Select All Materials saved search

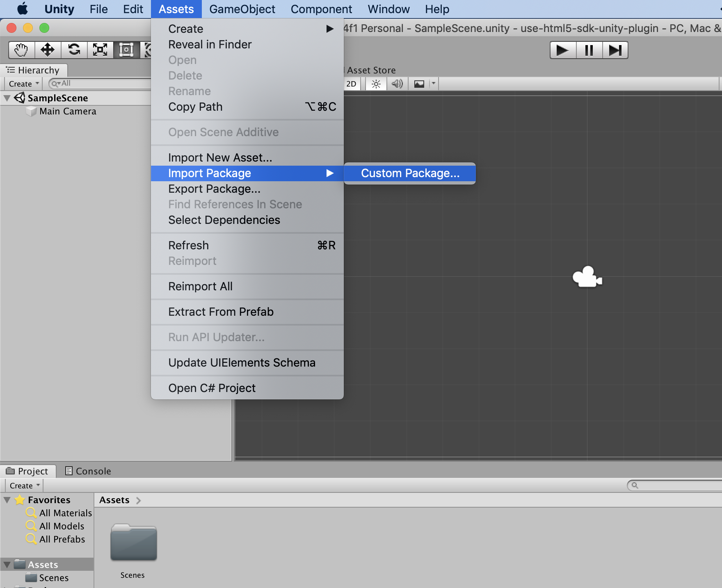59,513
